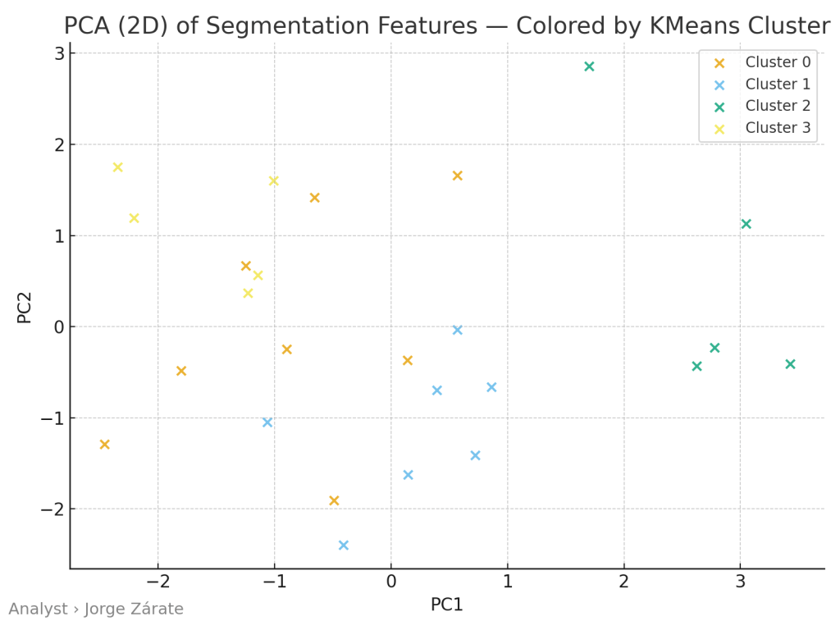Select the lowest blue data point
This screenshot has width=840, height=630.
[344, 546]
